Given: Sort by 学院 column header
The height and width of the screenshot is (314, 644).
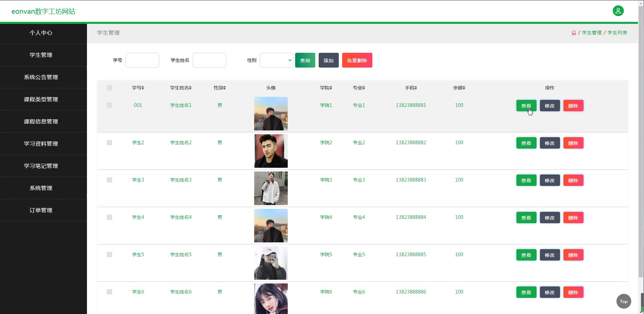Looking at the screenshot, I should 326,88.
